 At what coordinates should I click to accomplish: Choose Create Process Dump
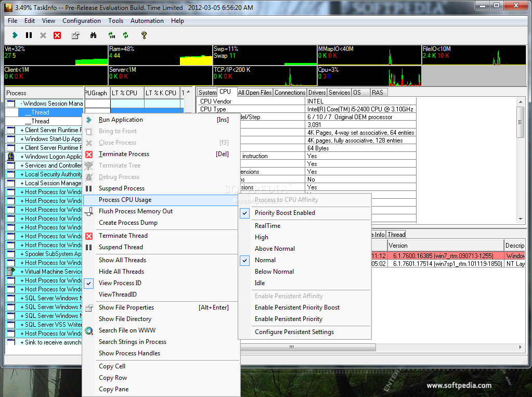(x=128, y=223)
